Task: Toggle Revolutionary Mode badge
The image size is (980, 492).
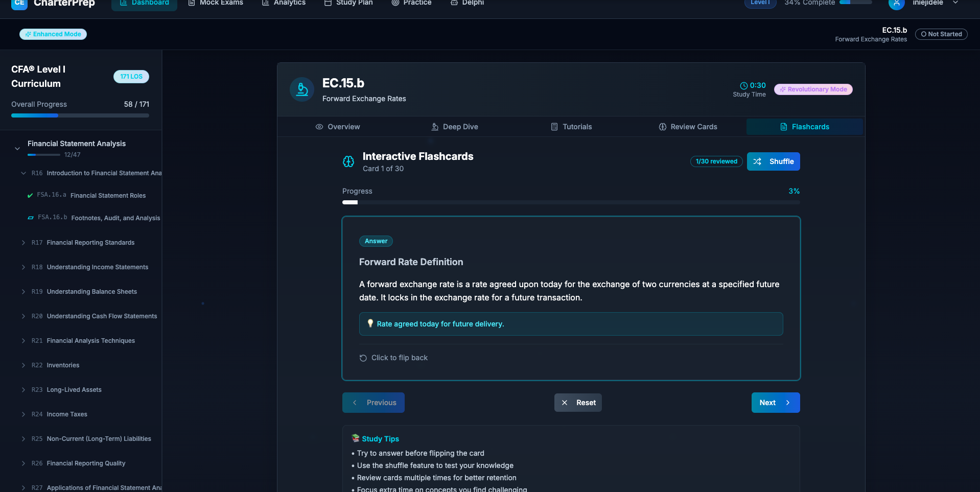Action: point(813,89)
